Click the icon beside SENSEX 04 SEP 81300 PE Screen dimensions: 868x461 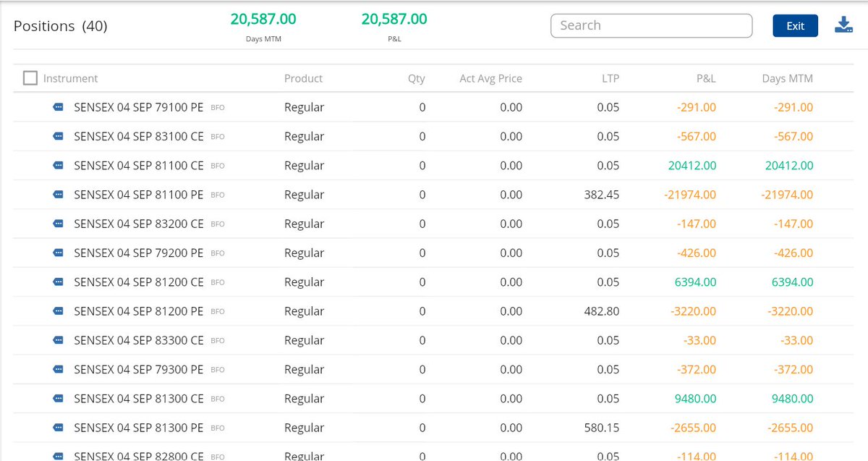tap(59, 428)
